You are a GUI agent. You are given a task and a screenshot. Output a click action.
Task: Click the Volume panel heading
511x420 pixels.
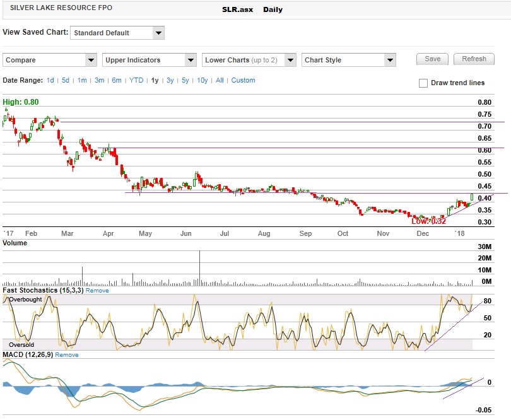click(15, 243)
